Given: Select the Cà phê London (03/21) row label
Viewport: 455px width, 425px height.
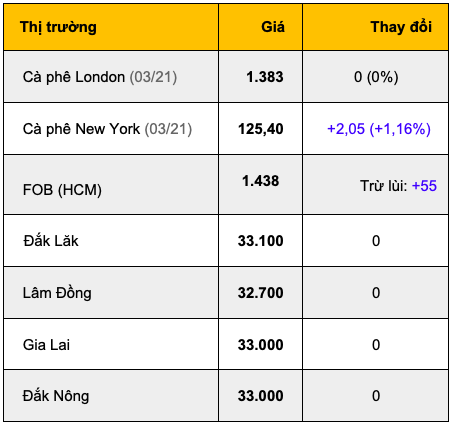Looking at the screenshot, I should pyautogui.click(x=100, y=77).
